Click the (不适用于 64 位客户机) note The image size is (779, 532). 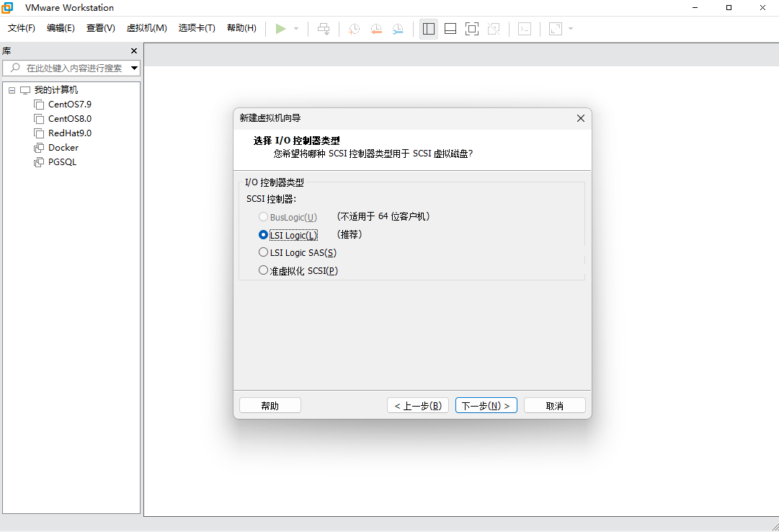click(x=383, y=216)
